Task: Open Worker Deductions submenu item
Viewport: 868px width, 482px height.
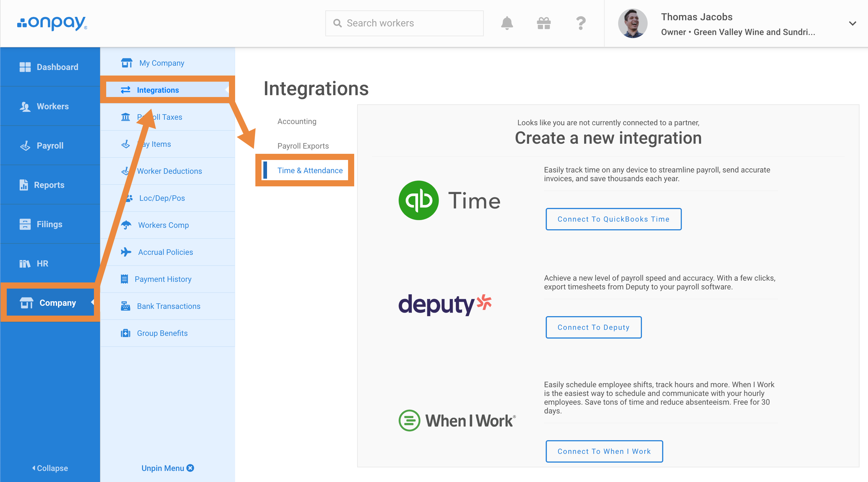Action: 168,171
